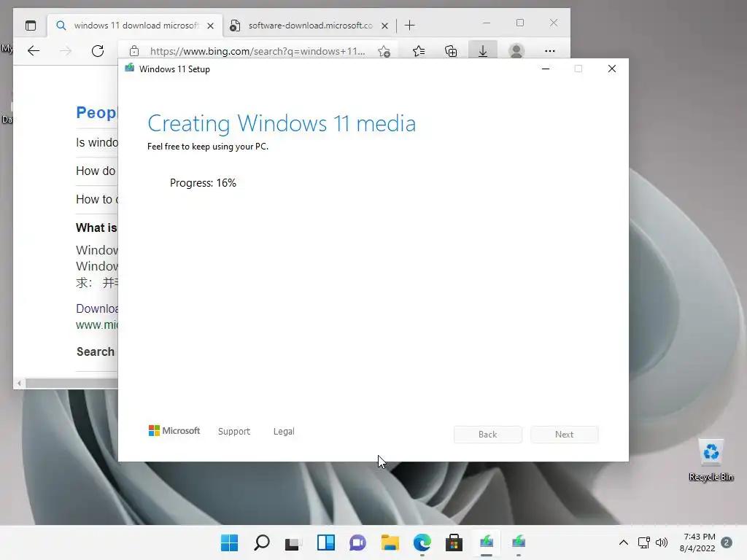The image size is (747, 560).
Task: Open a new Edge tab
Action: 410,26
